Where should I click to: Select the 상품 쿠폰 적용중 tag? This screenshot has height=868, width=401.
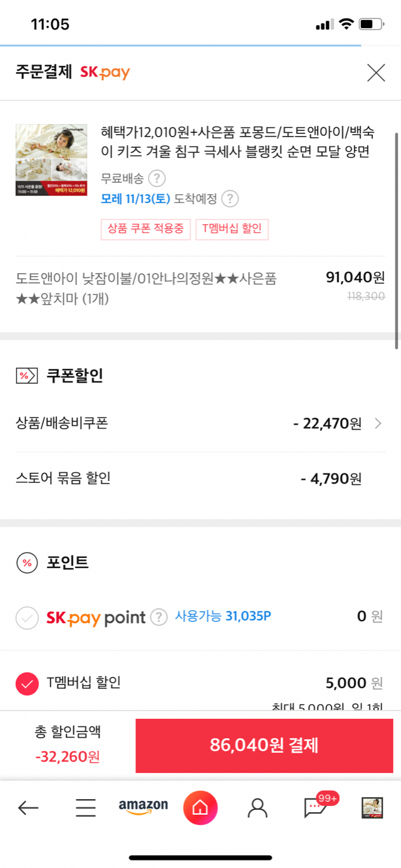point(145,229)
